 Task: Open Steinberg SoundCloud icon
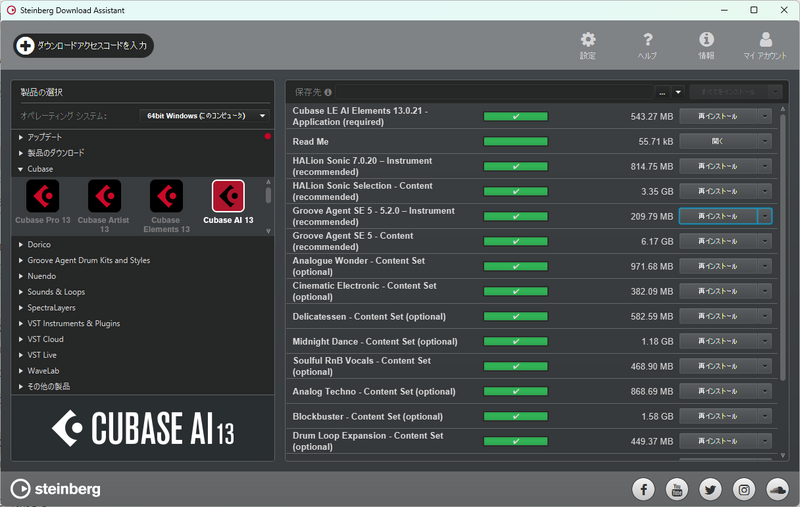778,490
